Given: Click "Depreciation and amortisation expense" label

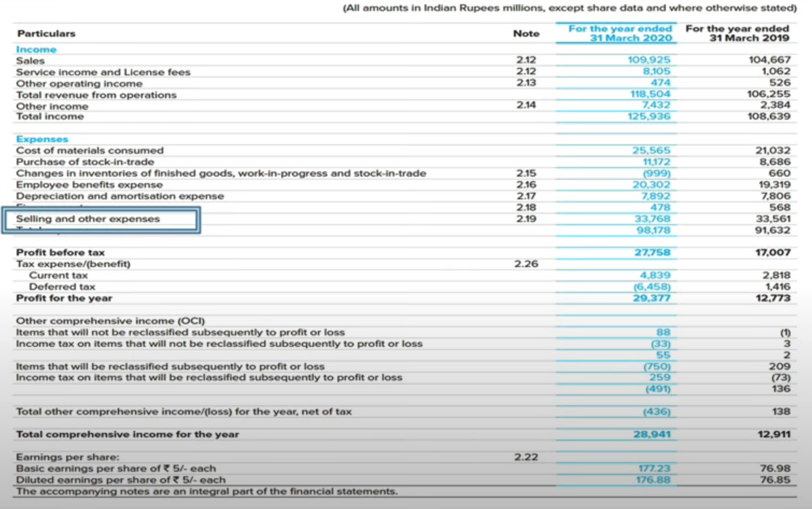Looking at the screenshot, I should (120, 196).
